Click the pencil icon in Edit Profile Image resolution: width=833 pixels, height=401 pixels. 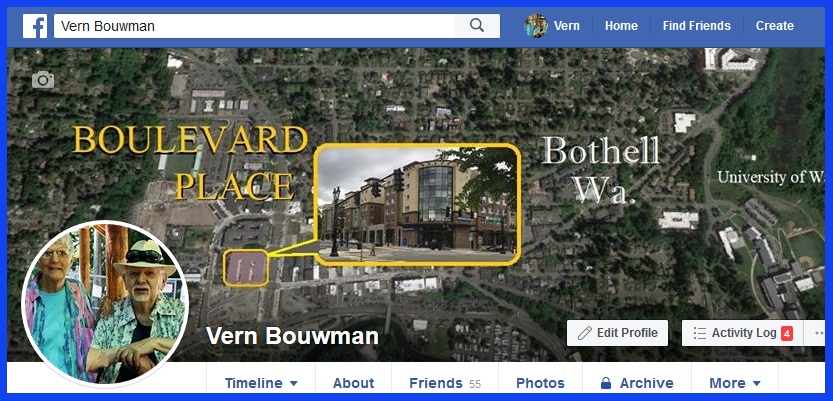click(585, 333)
